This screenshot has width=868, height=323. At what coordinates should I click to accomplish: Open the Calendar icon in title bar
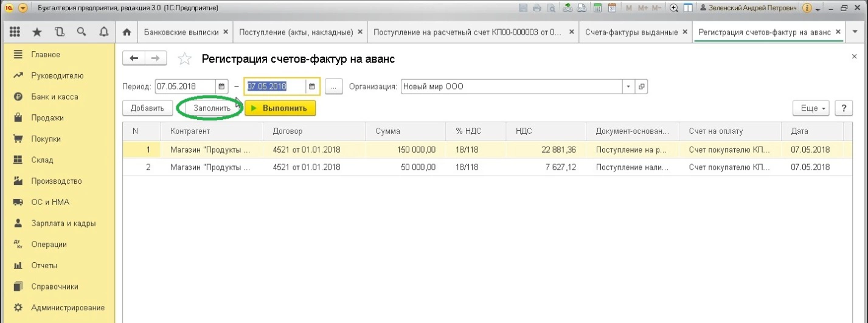pos(612,9)
